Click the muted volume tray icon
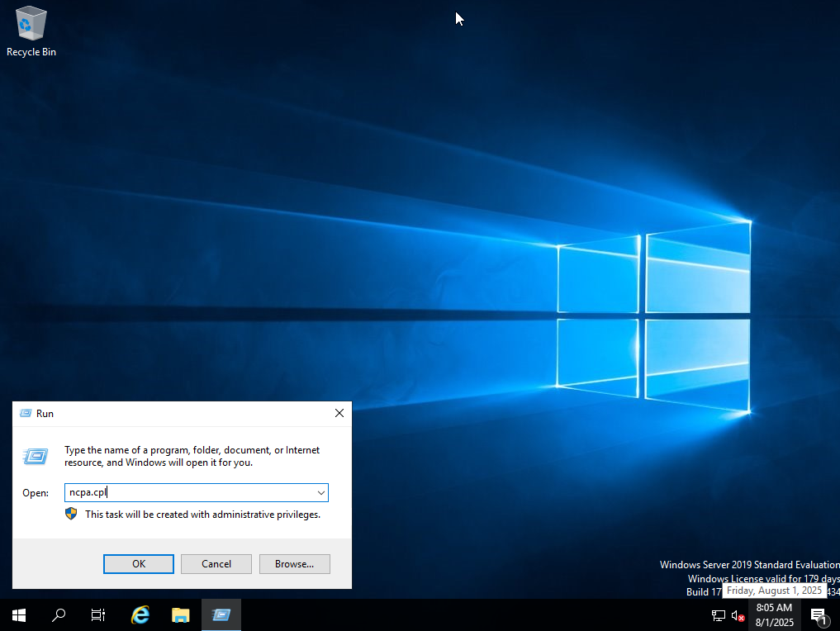Screen dimensions: 840x631 click(x=738, y=615)
